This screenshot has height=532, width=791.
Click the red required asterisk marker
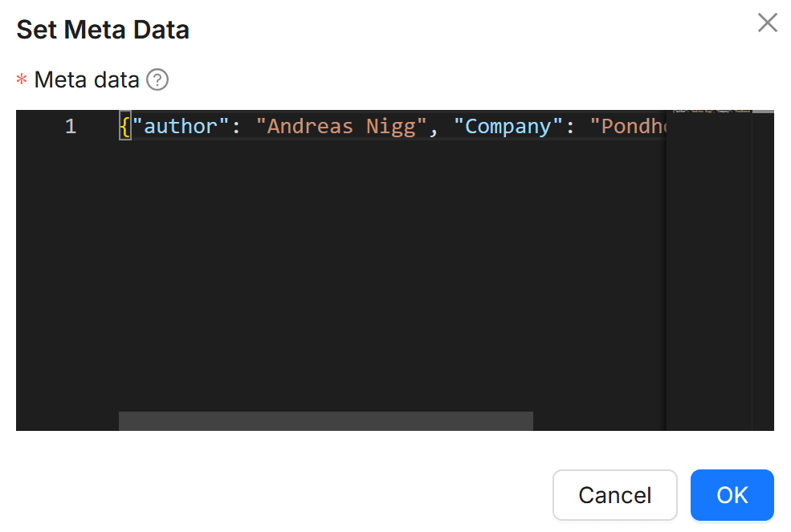pos(20,80)
